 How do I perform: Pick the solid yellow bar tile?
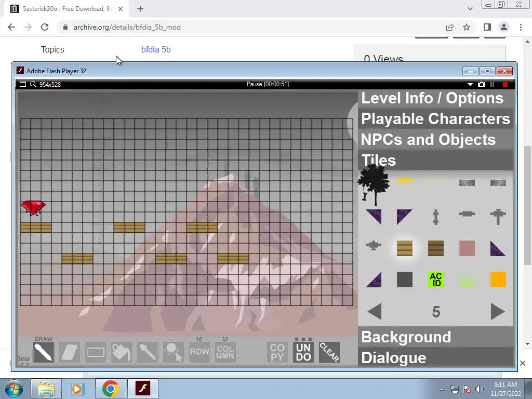pos(405,181)
